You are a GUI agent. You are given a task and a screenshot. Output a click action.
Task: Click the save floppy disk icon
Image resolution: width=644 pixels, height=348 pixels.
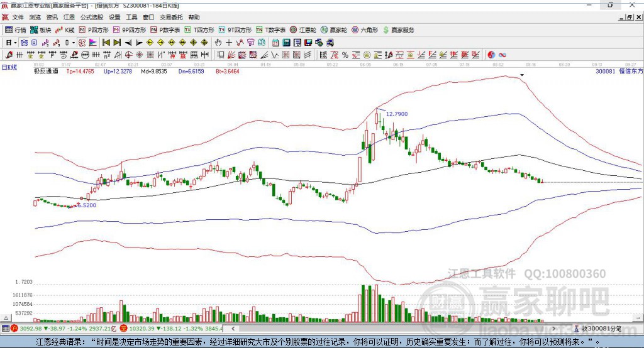point(308,43)
